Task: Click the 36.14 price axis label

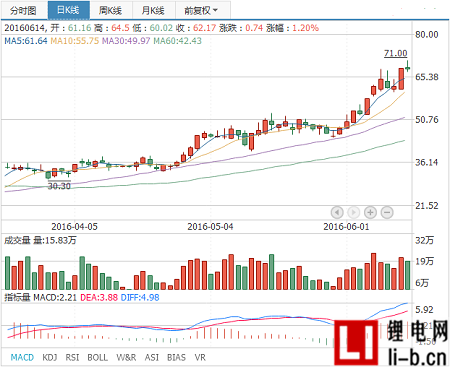Action: click(427, 163)
